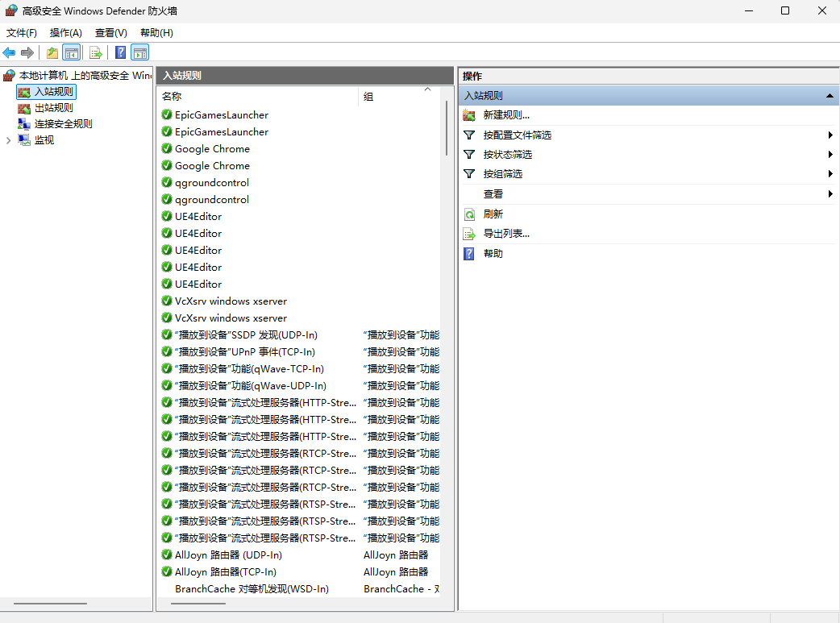Toggle the show/hide action pane icon
840x623 pixels.
tap(139, 52)
